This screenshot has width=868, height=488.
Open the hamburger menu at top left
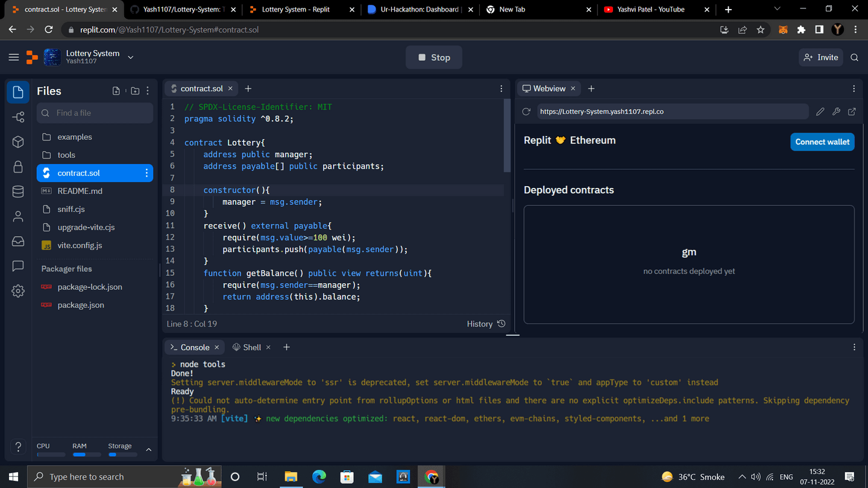(x=13, y=57)
